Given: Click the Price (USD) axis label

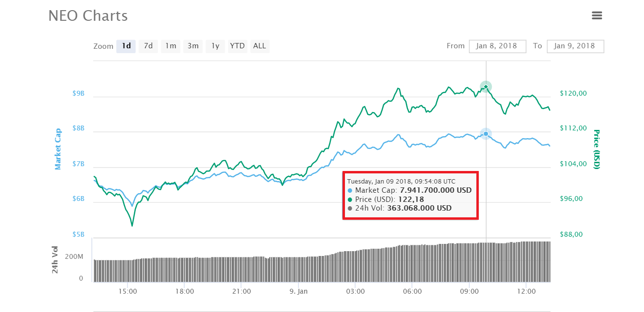Looking at the screenshot, I should (x=596, y=149).
